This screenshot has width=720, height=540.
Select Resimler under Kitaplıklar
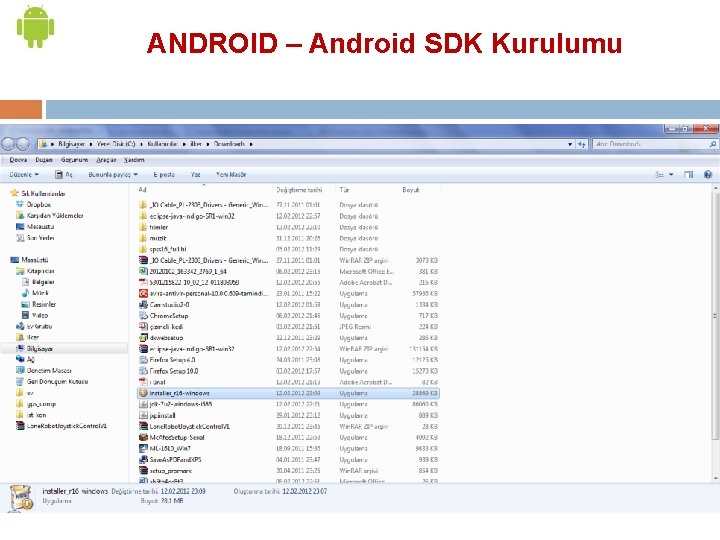pyautogui.click(x=44, y=304)
